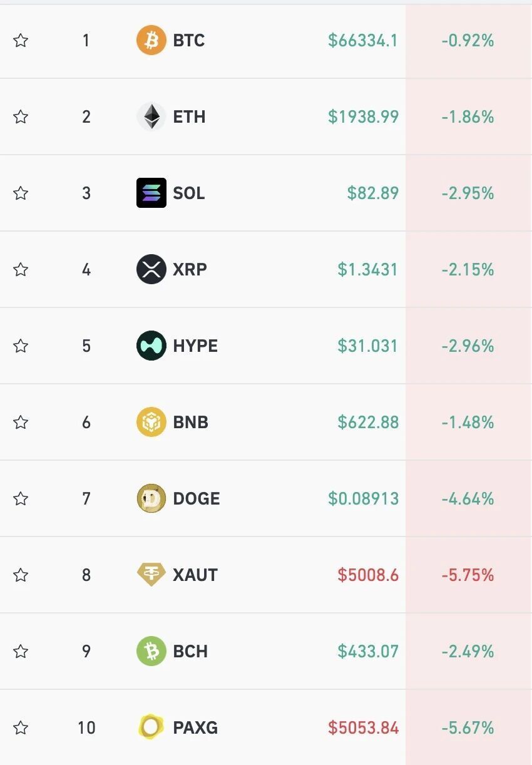
Task: Click the Dogecoin DOGE icon
Action: (x=151, y=498)
